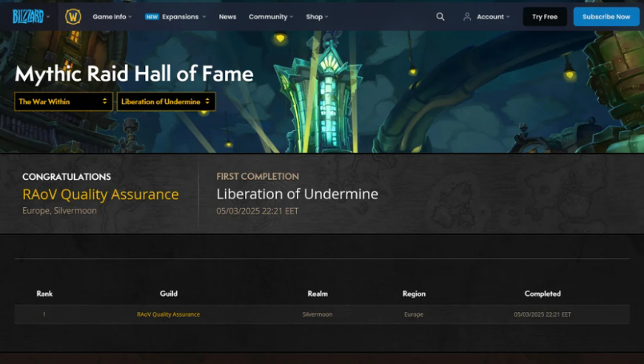The width and height of the screenshot is (644, 364).
Task: Click the NEW badge beside Expansions
Action: (x=152, y=17)
